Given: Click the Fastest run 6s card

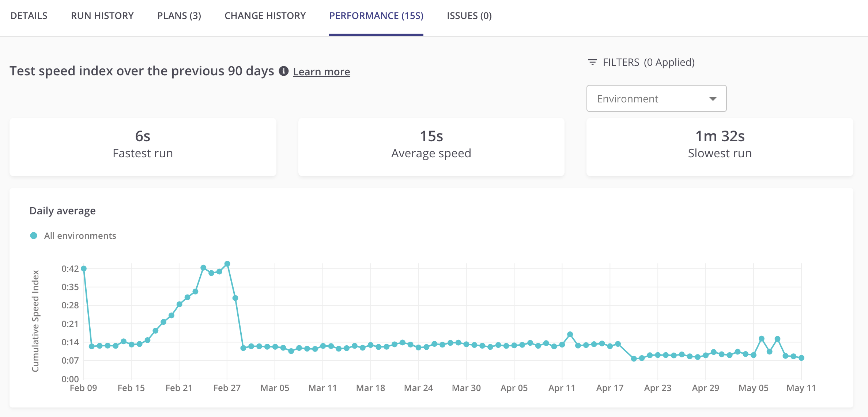Looking at the screenshot, I should click(143, 147).
